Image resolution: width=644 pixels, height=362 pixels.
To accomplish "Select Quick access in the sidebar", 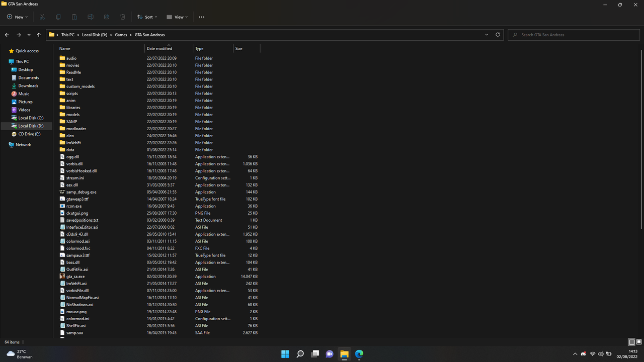I will click(x=27, y=51).
